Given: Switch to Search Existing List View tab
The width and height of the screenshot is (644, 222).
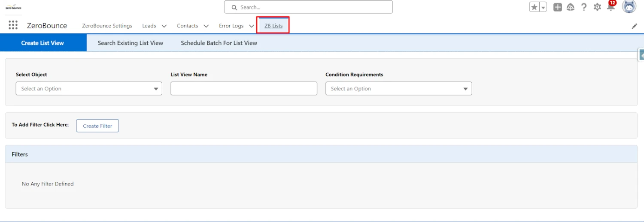Looking at the screenshot, I should [130, 43].
